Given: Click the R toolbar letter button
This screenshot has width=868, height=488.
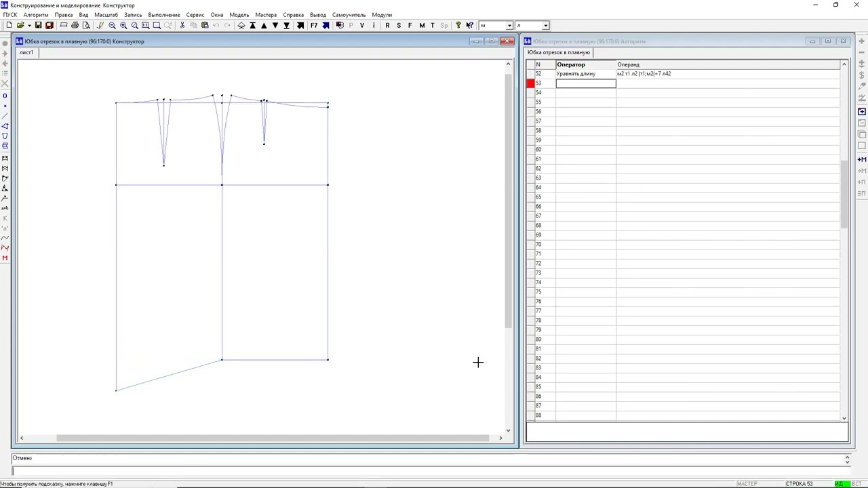Looking at the screenshot, I should click(x=387, y=25).
